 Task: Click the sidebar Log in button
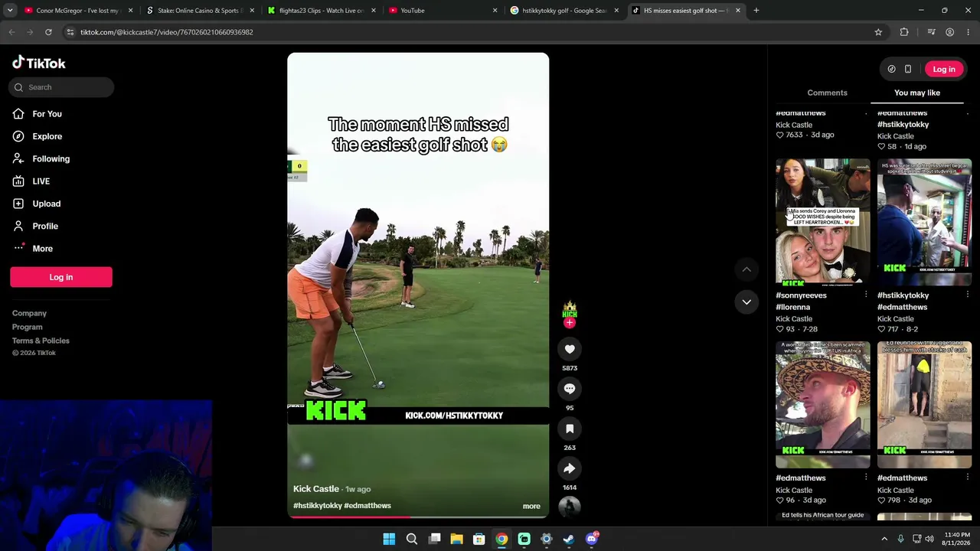[61, 277]
